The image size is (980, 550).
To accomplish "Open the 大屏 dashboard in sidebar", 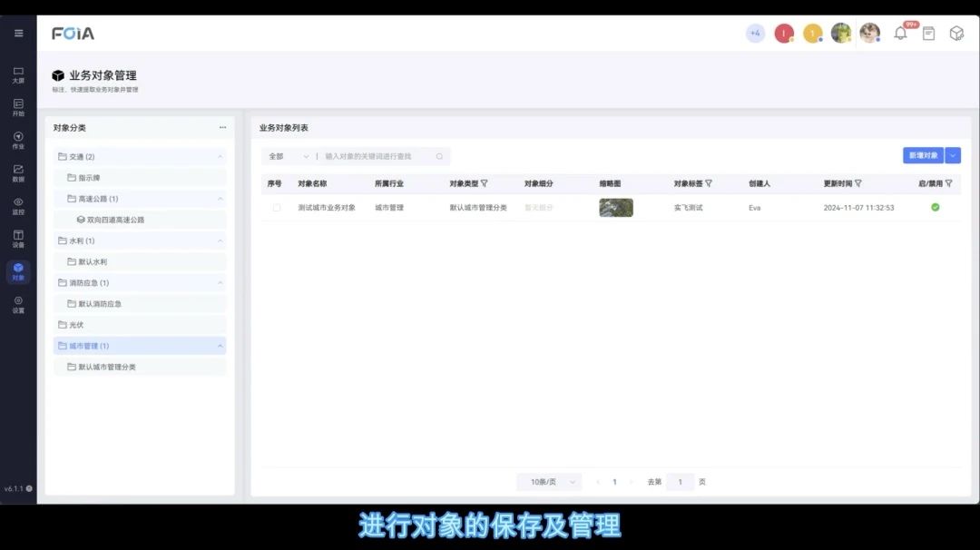I will 18,74.
